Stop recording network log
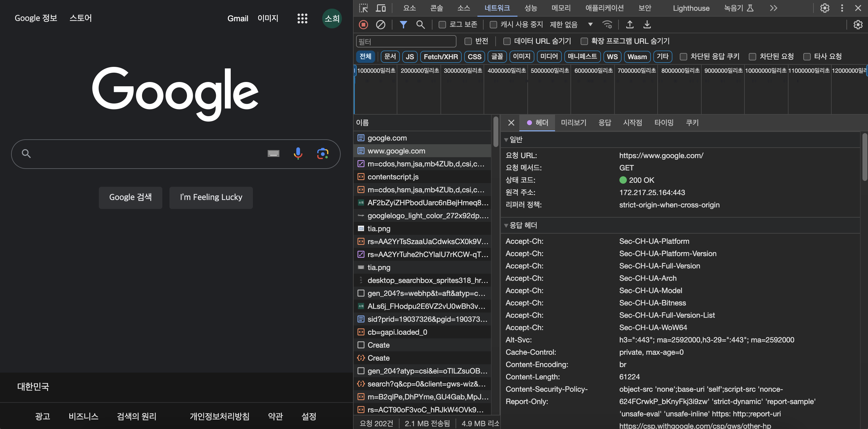 click(363, 25)
